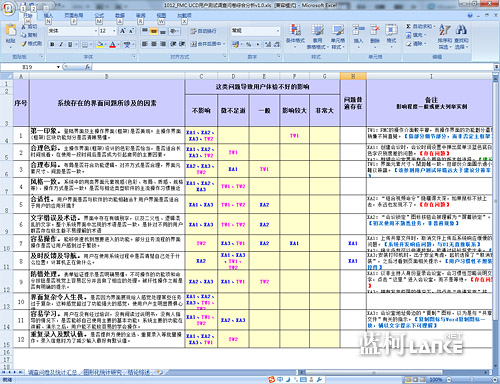Toggle italic formatting
The height and width of the screenshot is (384, 500).
pyautogui.click(x=61, y=44)
